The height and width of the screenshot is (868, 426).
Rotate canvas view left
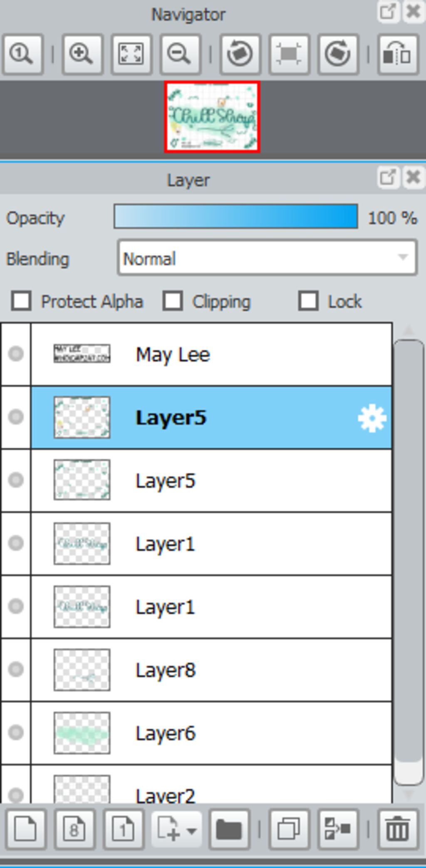click(x=240, y=55)
